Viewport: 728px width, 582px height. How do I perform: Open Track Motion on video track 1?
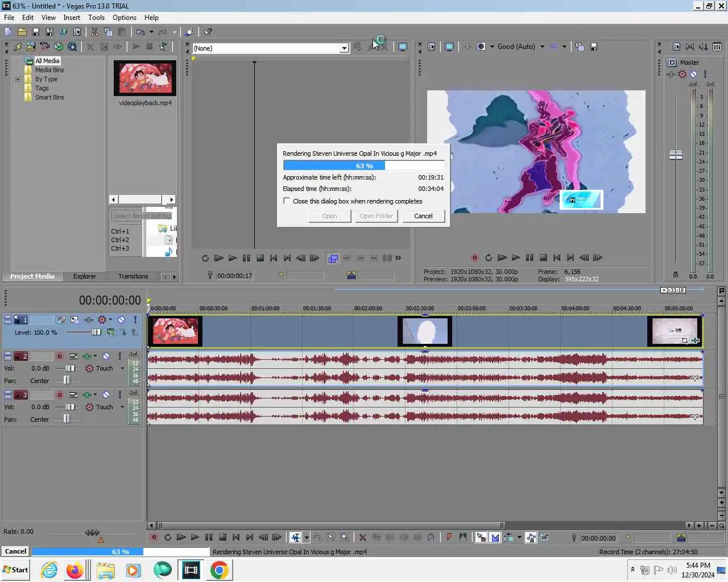coord(75,320)
